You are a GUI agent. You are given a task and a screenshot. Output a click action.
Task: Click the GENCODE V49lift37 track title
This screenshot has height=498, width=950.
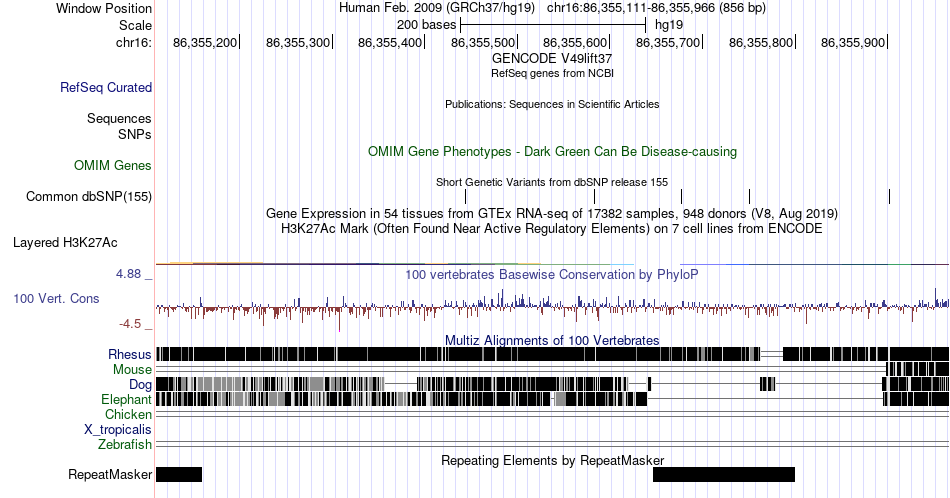click(552, 58)
